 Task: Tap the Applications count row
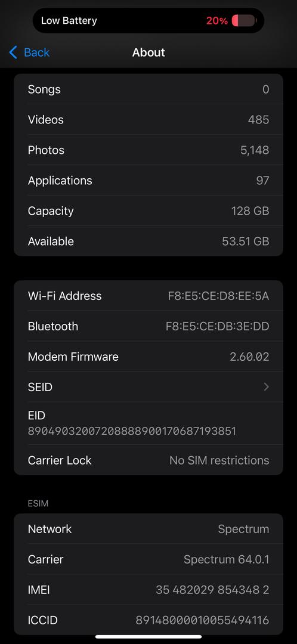click(148, 180)
